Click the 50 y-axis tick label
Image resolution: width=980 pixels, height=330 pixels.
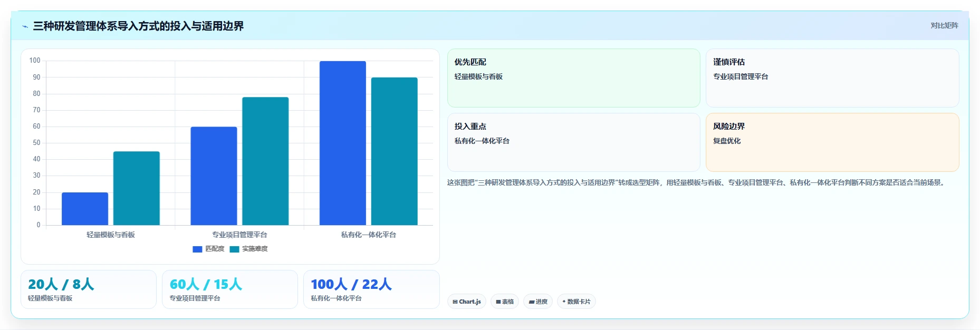click(x=36, y=143)
